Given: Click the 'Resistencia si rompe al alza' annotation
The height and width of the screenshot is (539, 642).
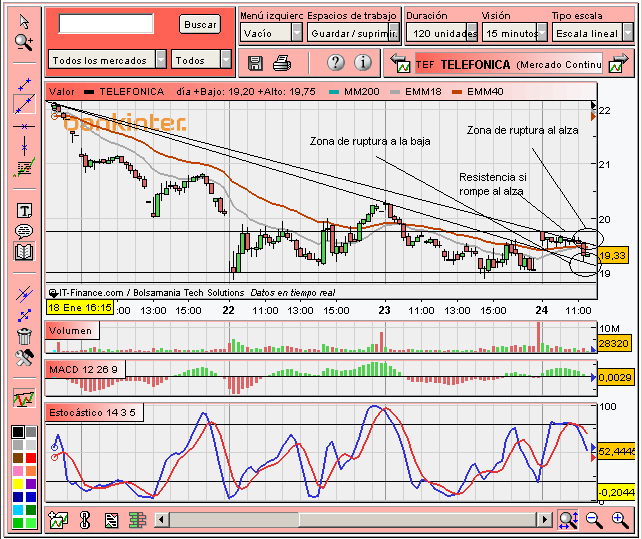Looking at the screenshot, I should pyautogui.click(x=493, y=184).
